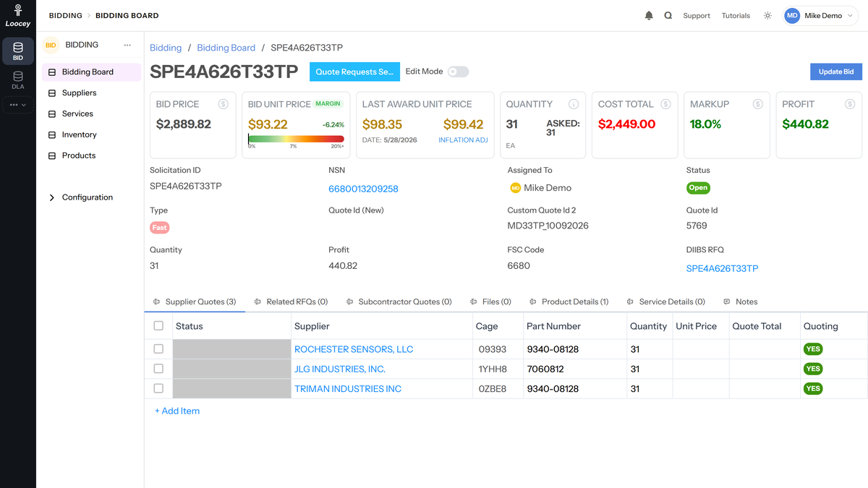Toggle Quoting YES for JLG INDUSTRIES row
868x488 pixels.
point(813,369)
